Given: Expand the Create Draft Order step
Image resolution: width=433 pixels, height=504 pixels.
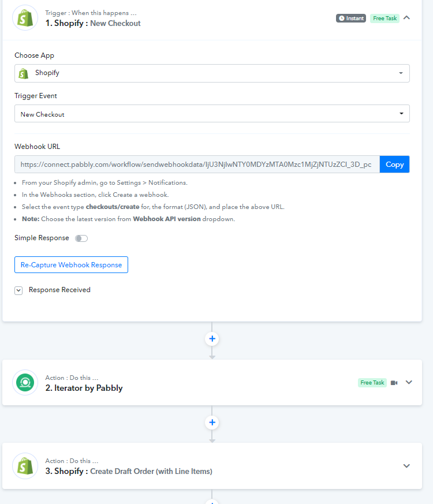Looking at the screenshot, I should click(406, 466).
